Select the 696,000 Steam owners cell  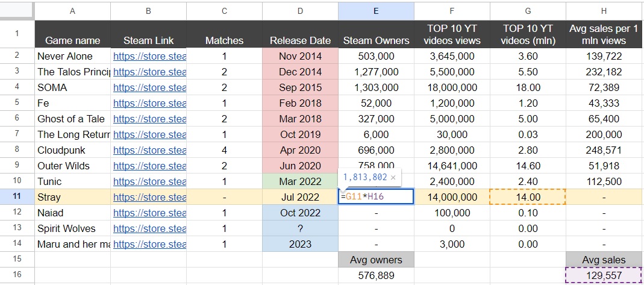(x=376, y=150)
